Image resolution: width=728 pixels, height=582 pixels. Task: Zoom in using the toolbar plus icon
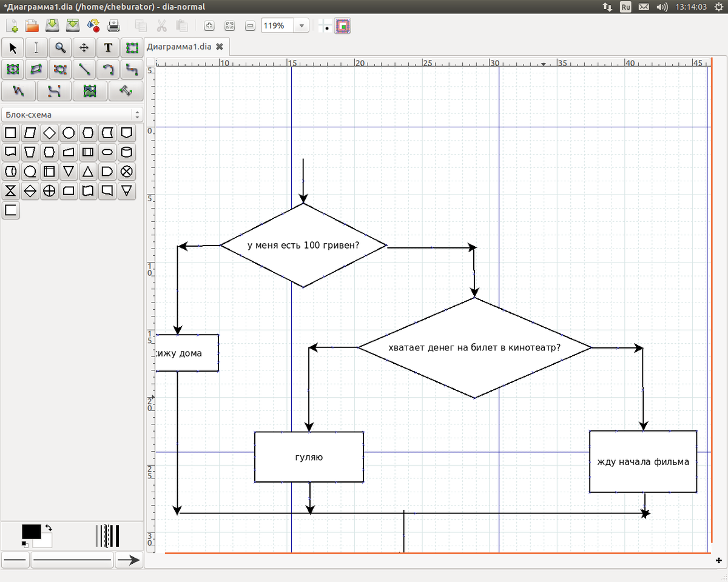209,26
